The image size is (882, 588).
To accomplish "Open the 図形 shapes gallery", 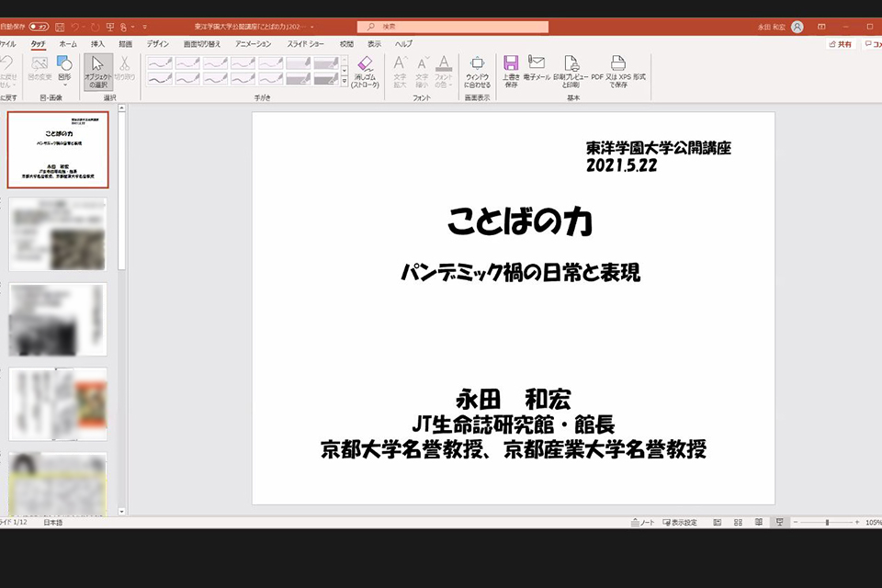I will click(64, 71).
